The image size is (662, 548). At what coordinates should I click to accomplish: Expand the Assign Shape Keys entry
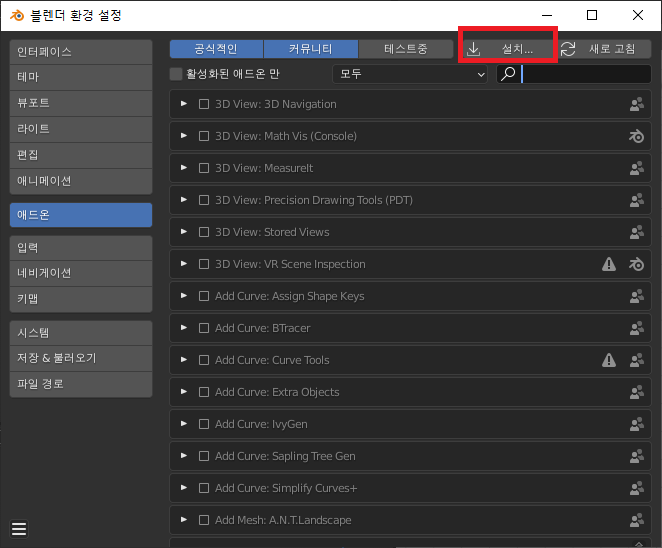pos(184,296)
